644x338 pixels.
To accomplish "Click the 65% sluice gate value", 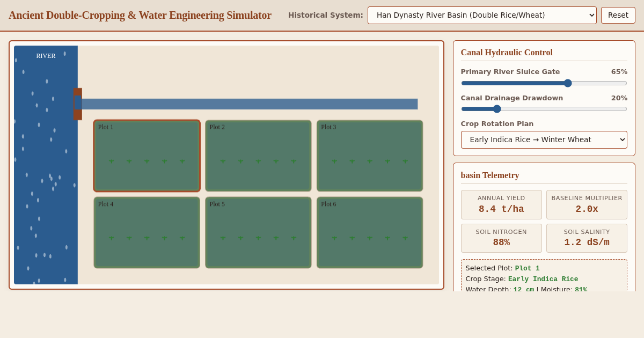I will pyautogui.click(x=619, y=72).
